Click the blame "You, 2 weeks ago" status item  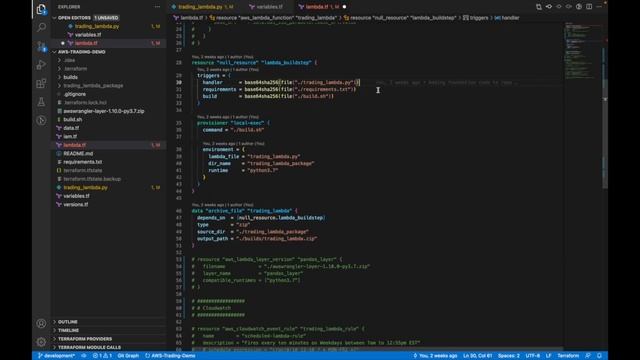435,356
